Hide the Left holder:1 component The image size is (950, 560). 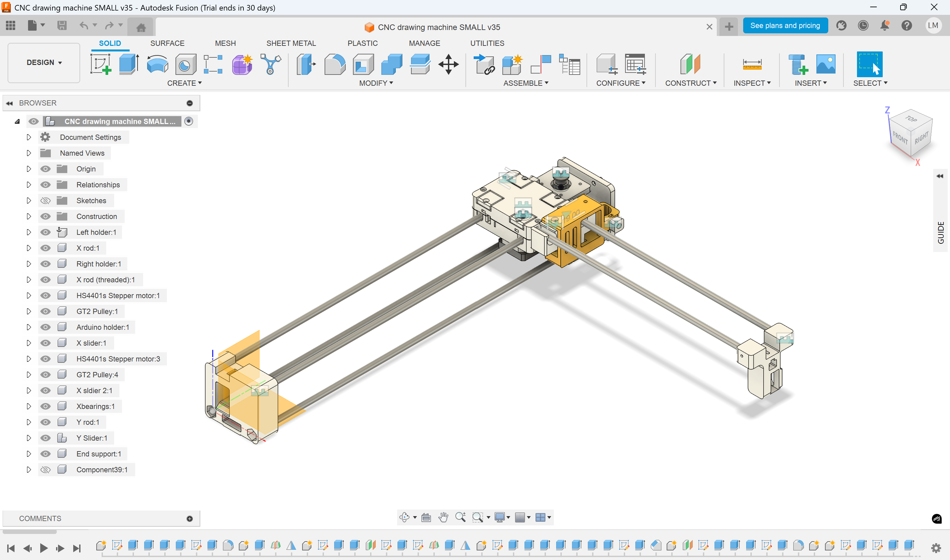tap(45, 232)
